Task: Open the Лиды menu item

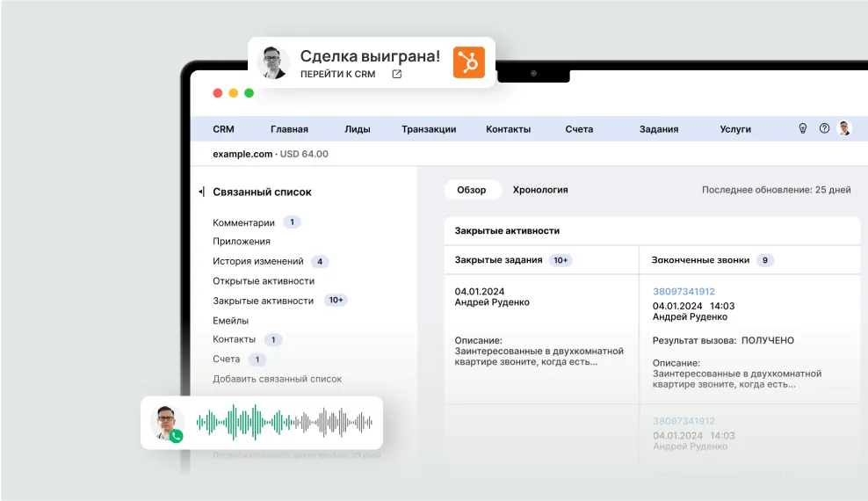Action: (x=357, y=129)
